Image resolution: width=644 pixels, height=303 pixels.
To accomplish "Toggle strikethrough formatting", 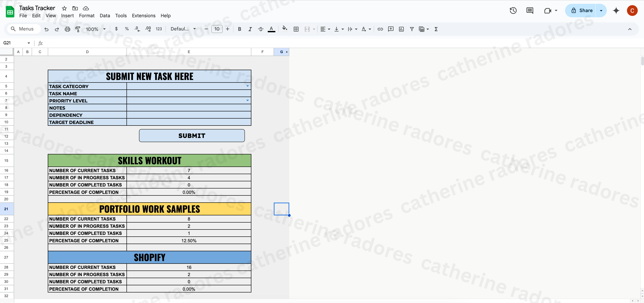I will (x=261, y=29).
